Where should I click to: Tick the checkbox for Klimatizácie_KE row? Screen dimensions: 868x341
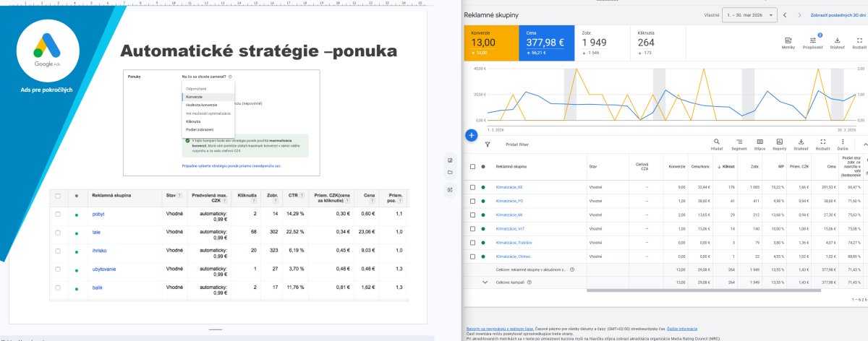pyautogui.click(x=472, y=187)
